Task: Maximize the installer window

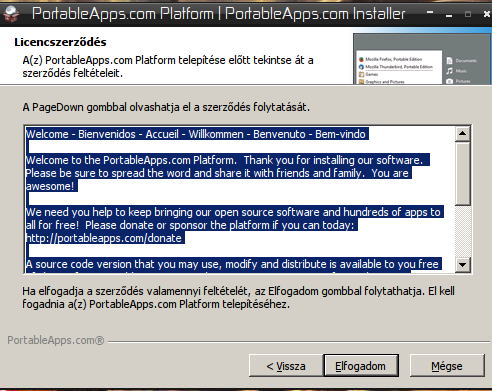Action: click(x=468, y=14)
